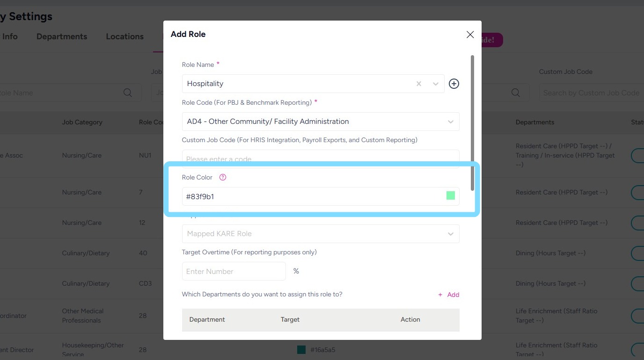The width and height of the screenshot is (644, 360).
Task: Open the green role color swatch
Action: pyautogui.click(x=451, y=196)
